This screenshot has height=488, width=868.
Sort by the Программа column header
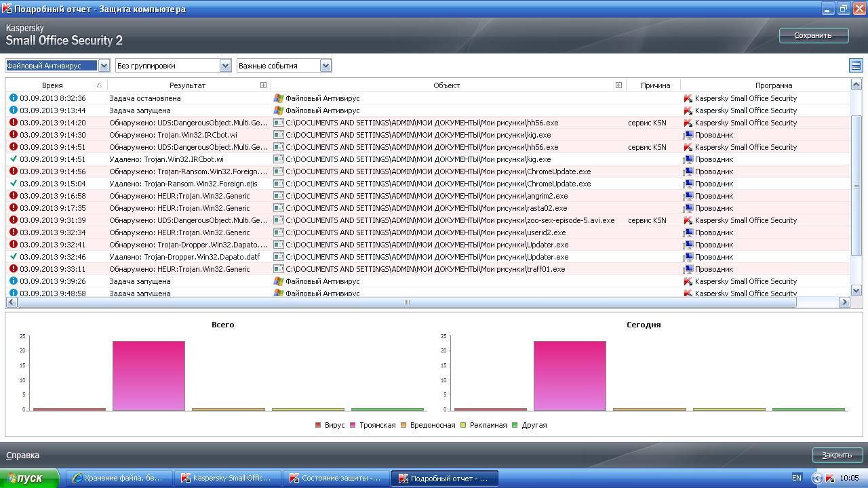click(773, 85)
